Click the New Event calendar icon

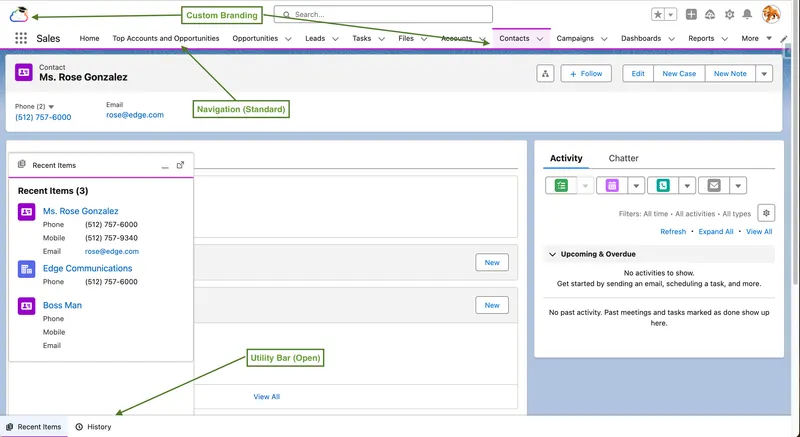(612, 186)
